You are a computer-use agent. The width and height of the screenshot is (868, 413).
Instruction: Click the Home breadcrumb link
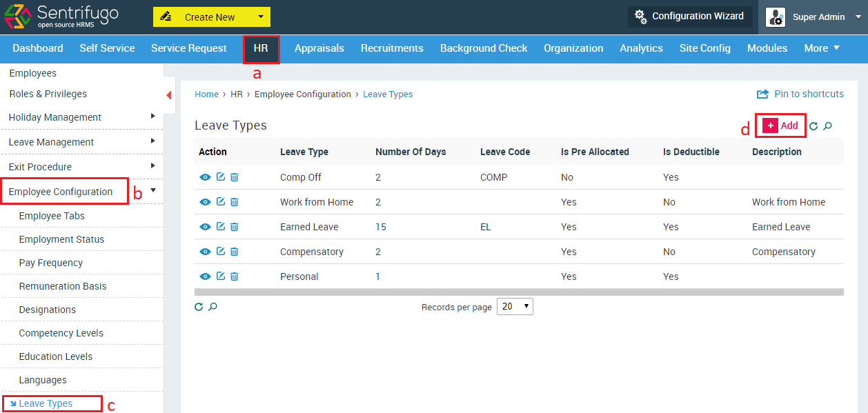(206, 94)
